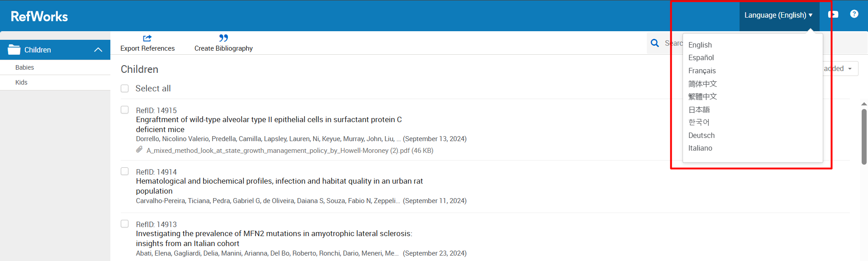868x261 pixels.
Task: Click the RefWorks logo
Action: point(39,17)
